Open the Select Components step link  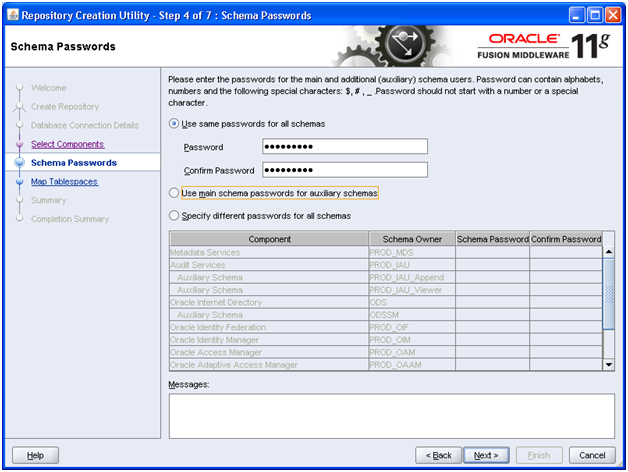point(67,144)
